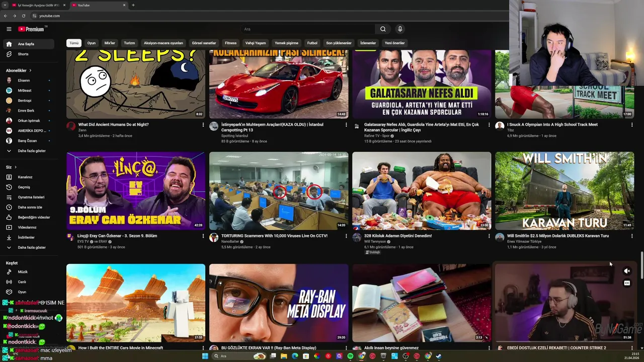Go back with the browser back arrow
Image resolution: width=644 pixels, height=362 pixels.
tap(6, 16)
